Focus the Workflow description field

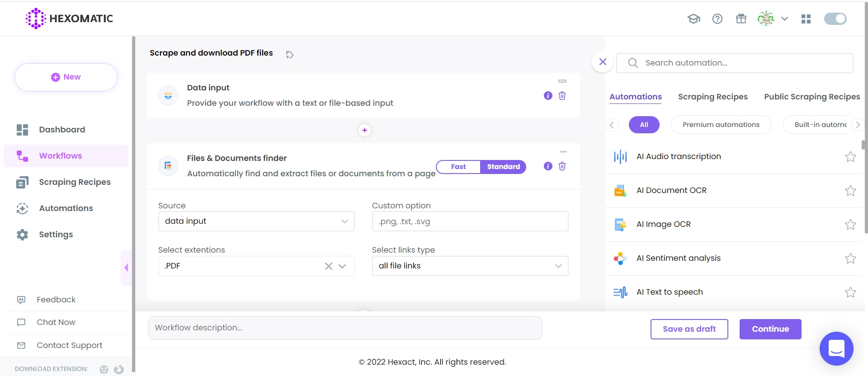point(345,328)
